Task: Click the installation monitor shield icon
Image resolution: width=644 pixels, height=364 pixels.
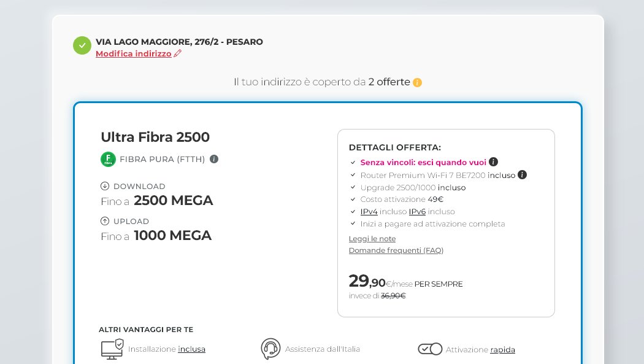Action: 112,349
